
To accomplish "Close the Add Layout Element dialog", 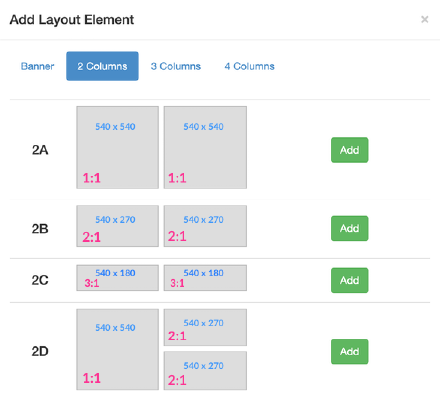I will 424,19.
